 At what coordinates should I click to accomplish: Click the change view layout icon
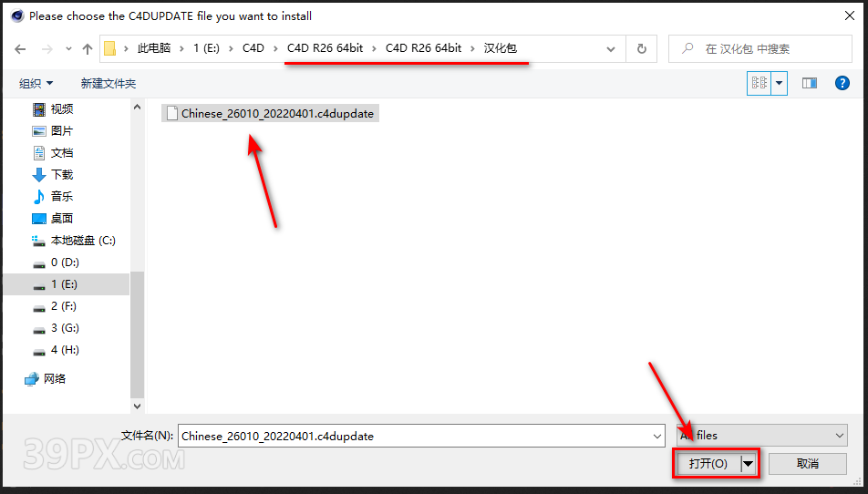pos(759,83)
